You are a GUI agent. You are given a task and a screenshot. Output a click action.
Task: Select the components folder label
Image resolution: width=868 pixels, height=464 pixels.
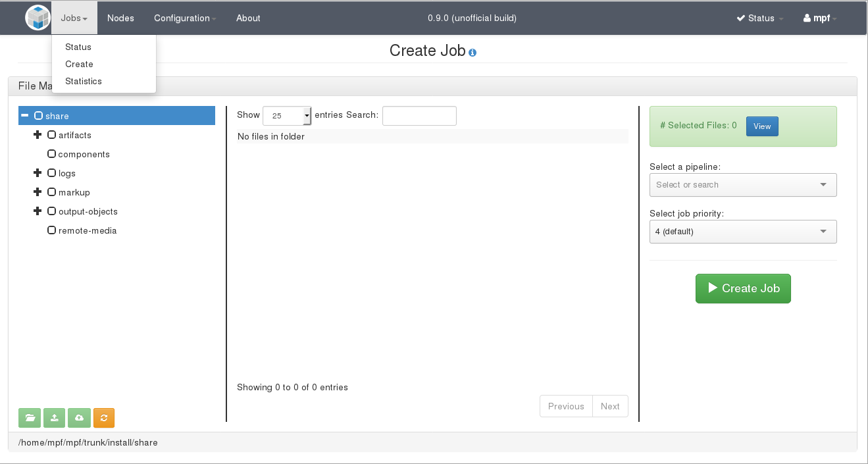[84, 154]
